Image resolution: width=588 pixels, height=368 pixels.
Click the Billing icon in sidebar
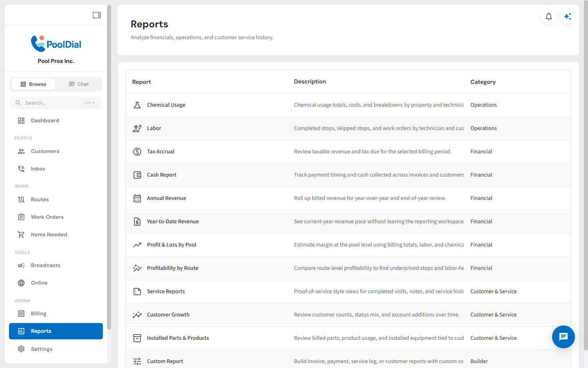tap(21, 314)
